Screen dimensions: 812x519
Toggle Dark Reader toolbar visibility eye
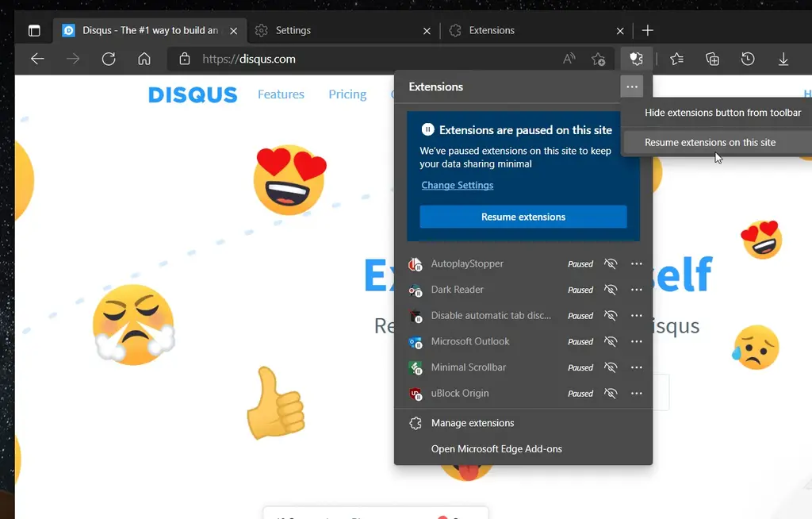click(611, 290)
